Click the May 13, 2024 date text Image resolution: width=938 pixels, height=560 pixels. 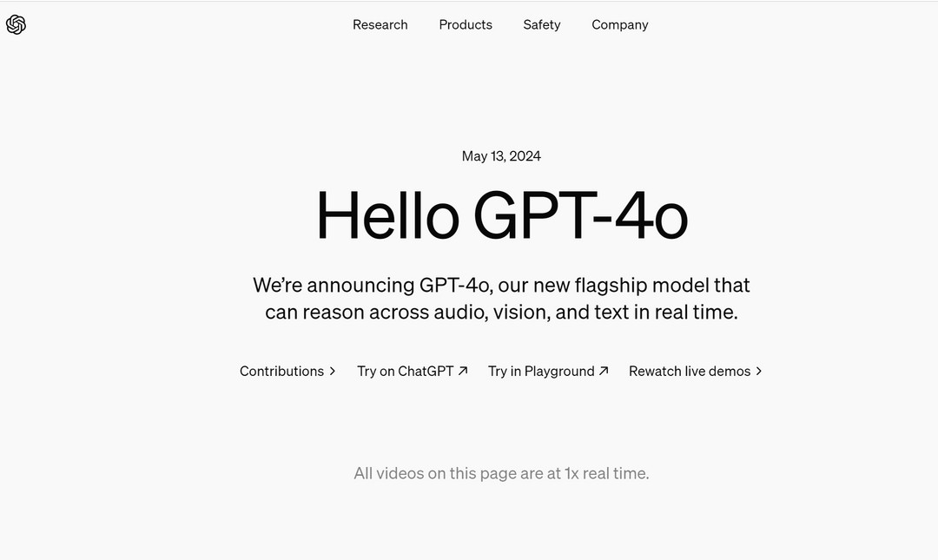(501, 156)
